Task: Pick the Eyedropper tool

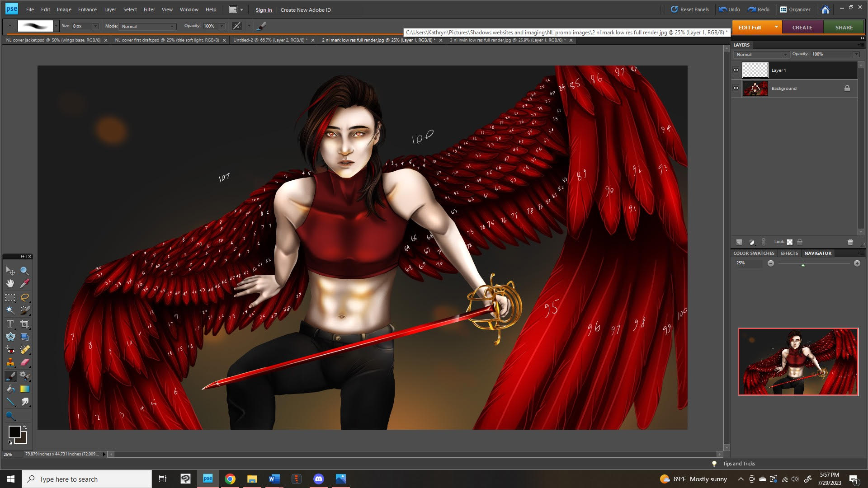Action: click(x=25, y=283)
